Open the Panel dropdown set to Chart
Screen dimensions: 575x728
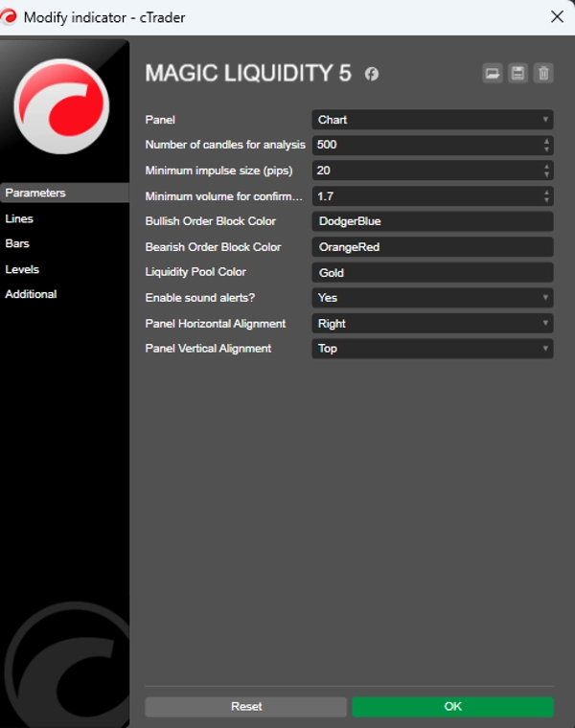tap(432, 120)
